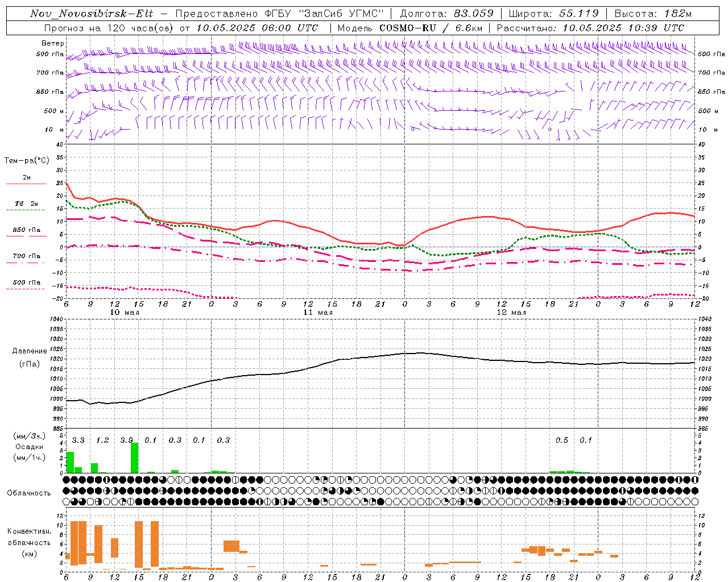Screen dimensions: 728x582
Task: Click the (мм/1ч.) precipitation unit label
Action: coord(29,458)
